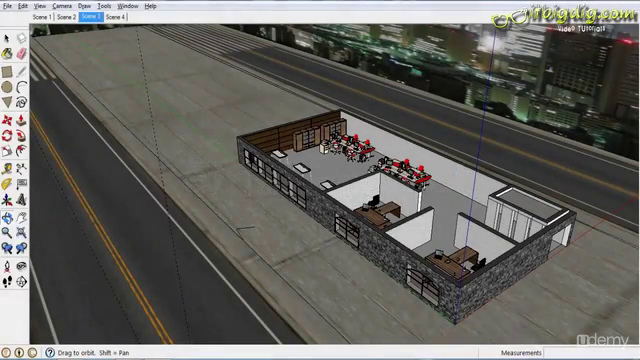This screenshot has width=640, height=360.
Task: Open the Tools menu
Action: click(104, 6)
